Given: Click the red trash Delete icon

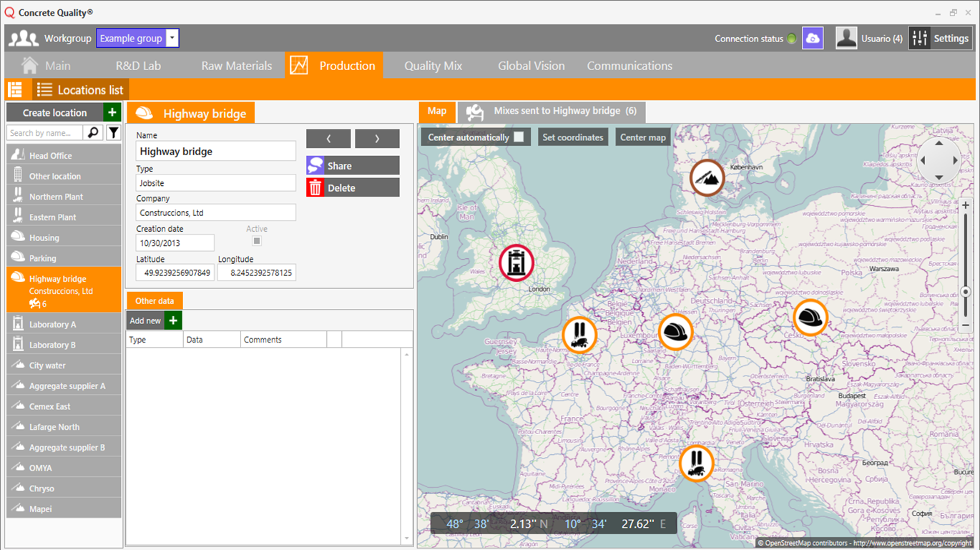Looking at the screenshot, I should click(315, 187).
